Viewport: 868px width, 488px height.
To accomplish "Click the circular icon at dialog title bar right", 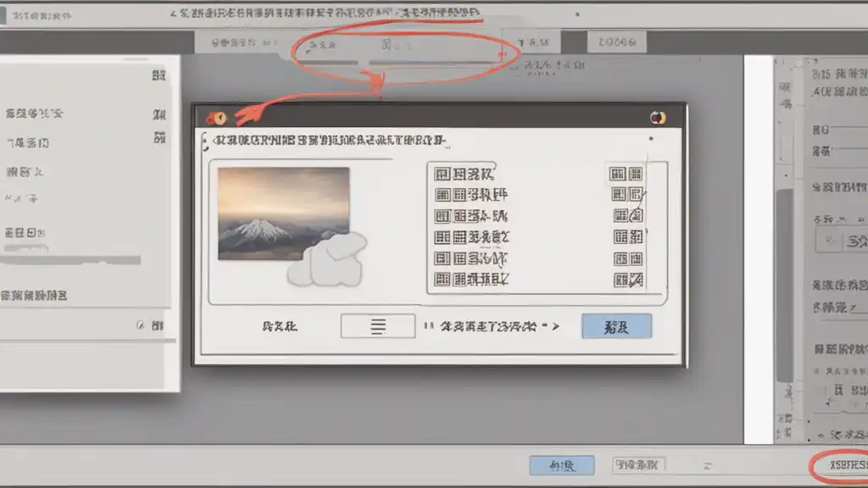I will [658, 118].
